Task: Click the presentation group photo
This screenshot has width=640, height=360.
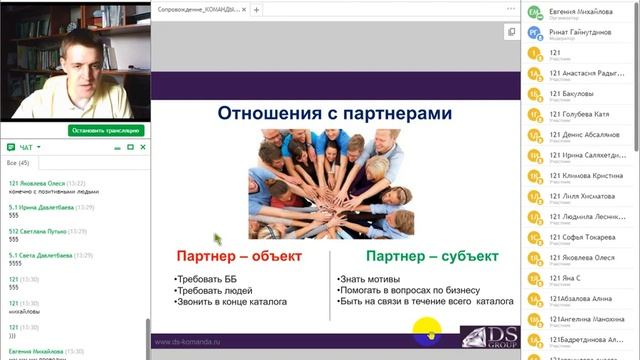Action: coord(331,184)
